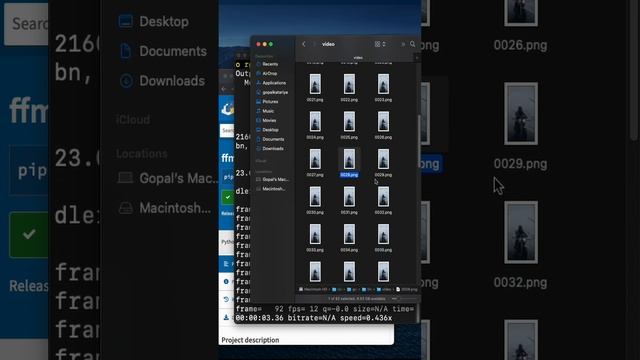Screen dimensions: 640x360
Task: Show more Finder toolbar items
Action: tap(403, 44)
